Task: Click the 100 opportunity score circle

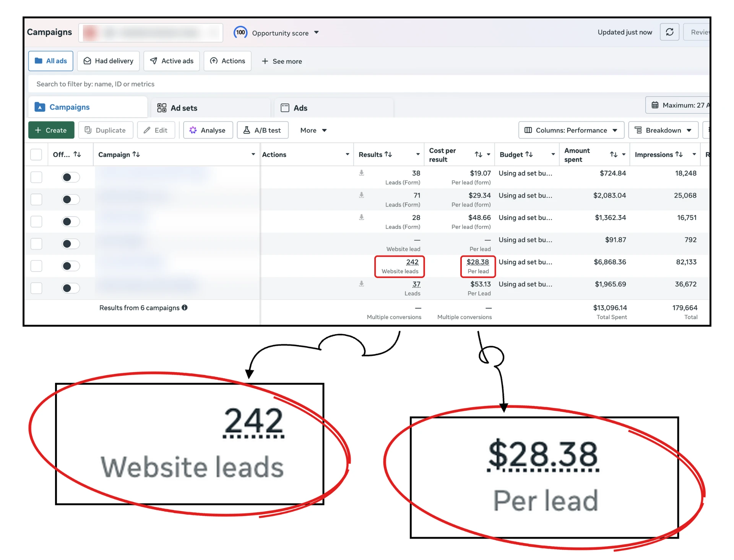Action: click(x=240, y=32)
